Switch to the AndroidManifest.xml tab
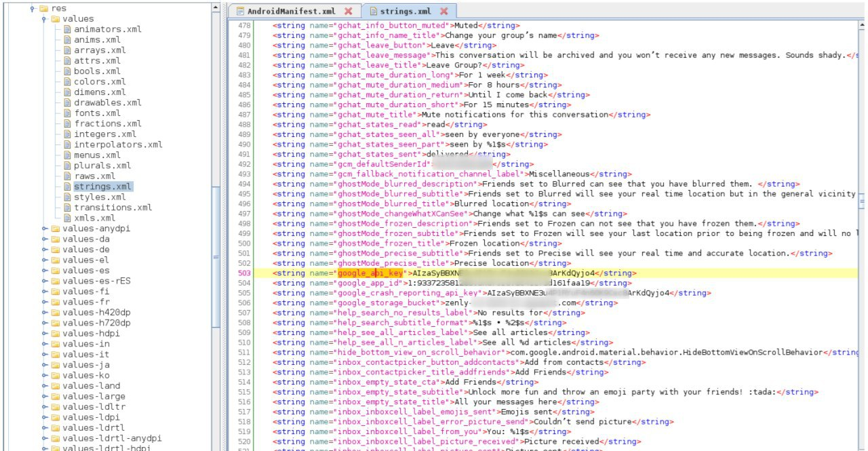 click(x=292, y=12)
